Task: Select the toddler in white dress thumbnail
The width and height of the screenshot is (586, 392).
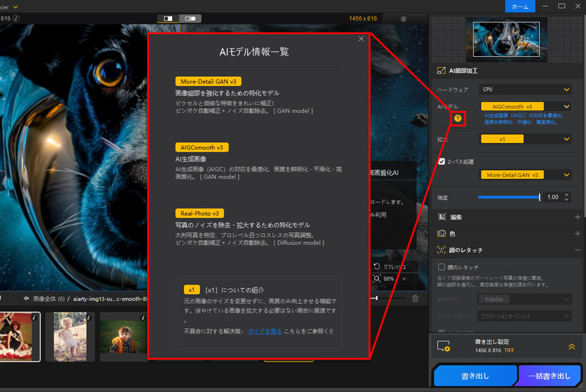Action: 70,336
